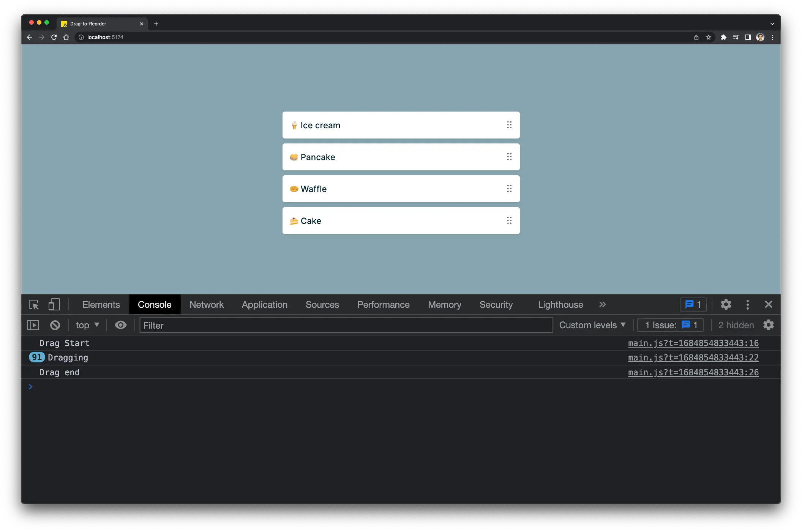Open a new browser tab
Image resolution: width=802 pixels, height=532 pixels.
point(156,24)
